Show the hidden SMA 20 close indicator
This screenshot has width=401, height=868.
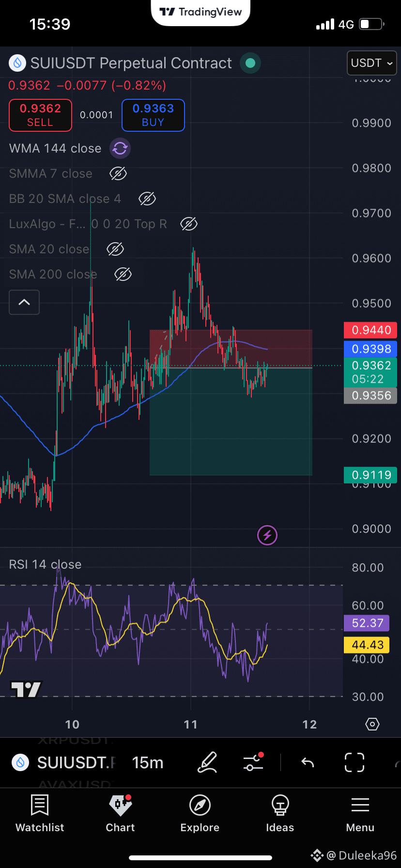coord(115,249)
